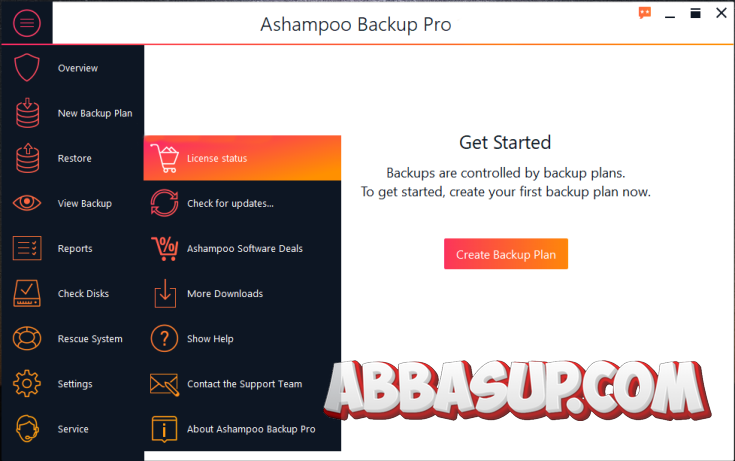Click the Overview shield icon
The image size is (735, 461).
27,68
